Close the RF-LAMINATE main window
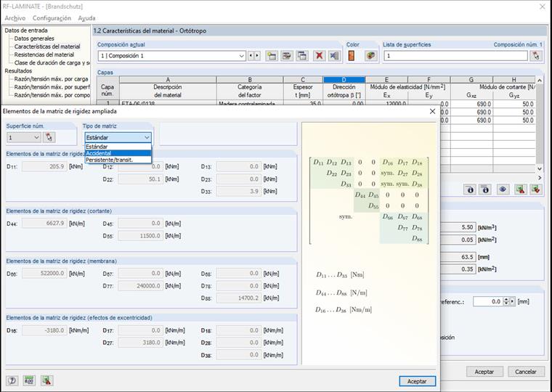This screenshot has width=552, height=392. tap(543, 7)
